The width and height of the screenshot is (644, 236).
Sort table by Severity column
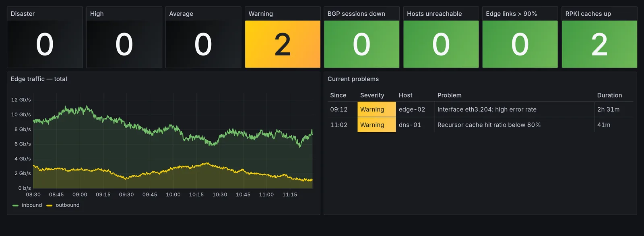click(372, 95)
